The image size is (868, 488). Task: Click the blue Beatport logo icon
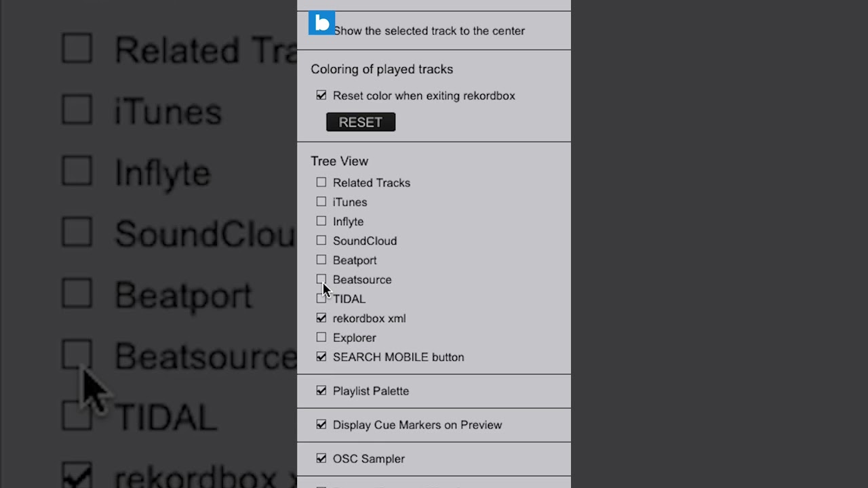tap(321, 23)
